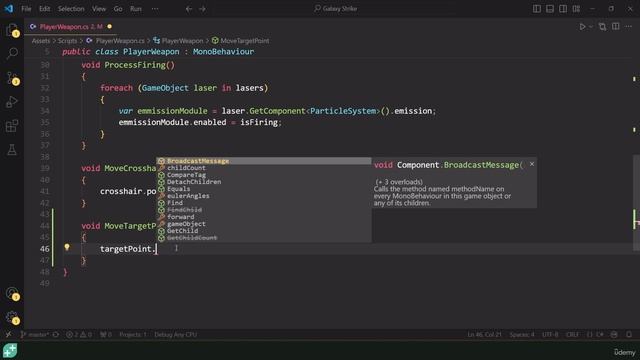Select the forward suggestion
This screenshot has height=360, width=640.
[x=264, y=217]
